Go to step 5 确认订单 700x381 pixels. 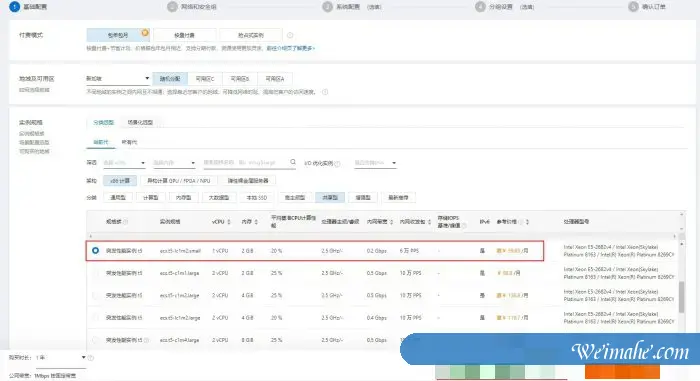[646, 7]
